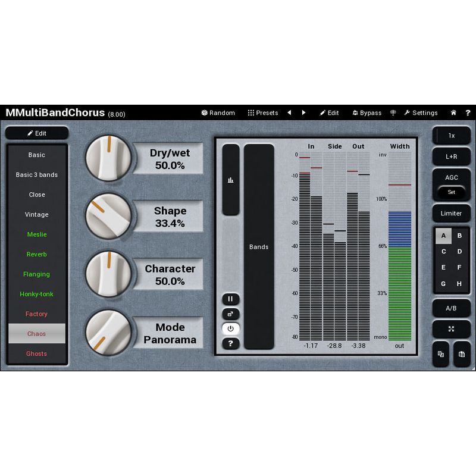Select the Vintage preset

[x=37, y=215]
